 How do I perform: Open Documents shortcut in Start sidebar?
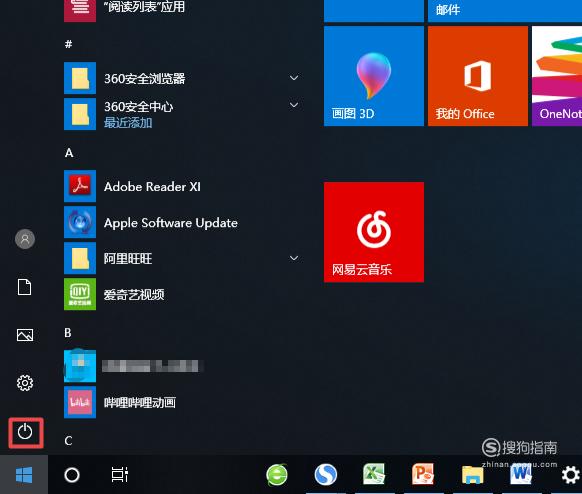pyautogui.click(x=24, y=287)
